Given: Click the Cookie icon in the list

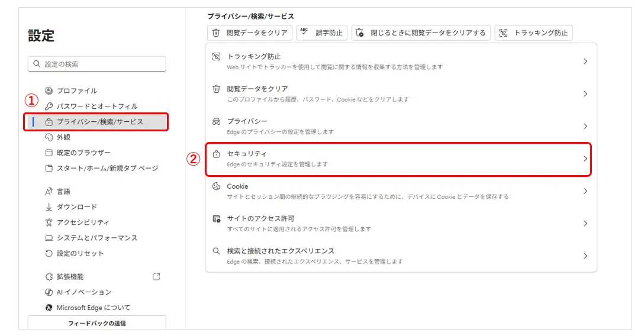Looking at the screenshot, I should pyautogui.click(x=216, y=186).
